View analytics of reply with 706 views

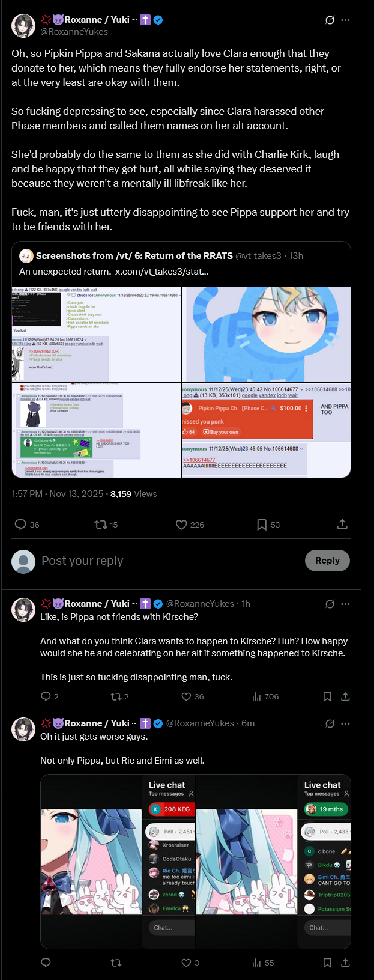(x=265, y=696)
